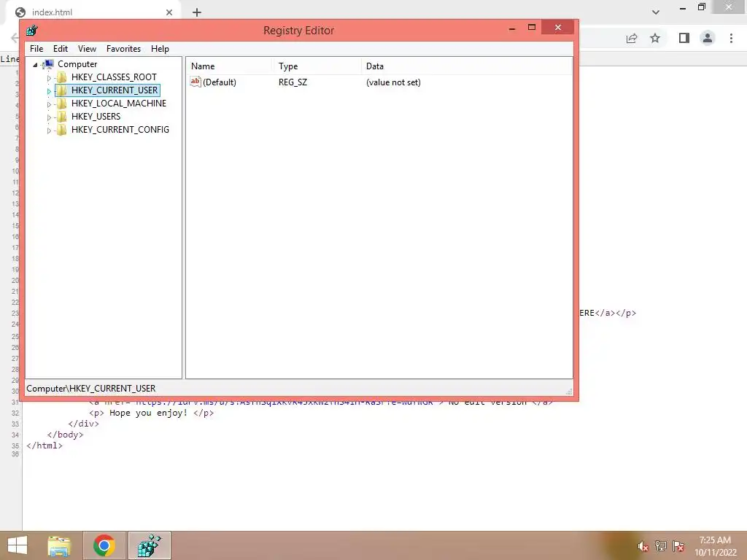Click the REG_SZ type cell
The width and height of the screenshot is (747, 560).
tap(293, 82)
